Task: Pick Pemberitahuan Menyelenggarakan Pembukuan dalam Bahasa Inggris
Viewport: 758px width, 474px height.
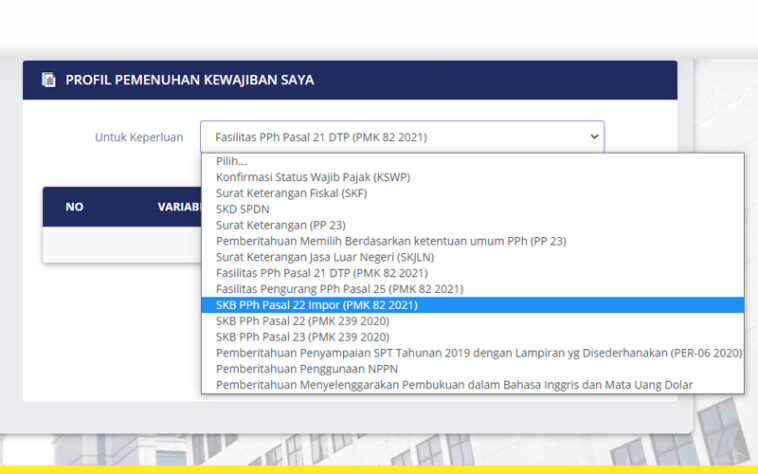Action: (473, 385)
